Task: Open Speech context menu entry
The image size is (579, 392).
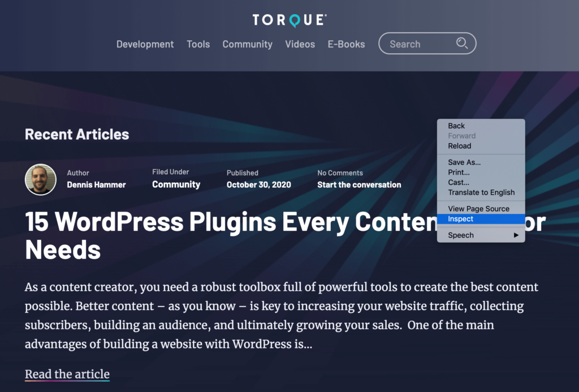Action: click(481, 235)
